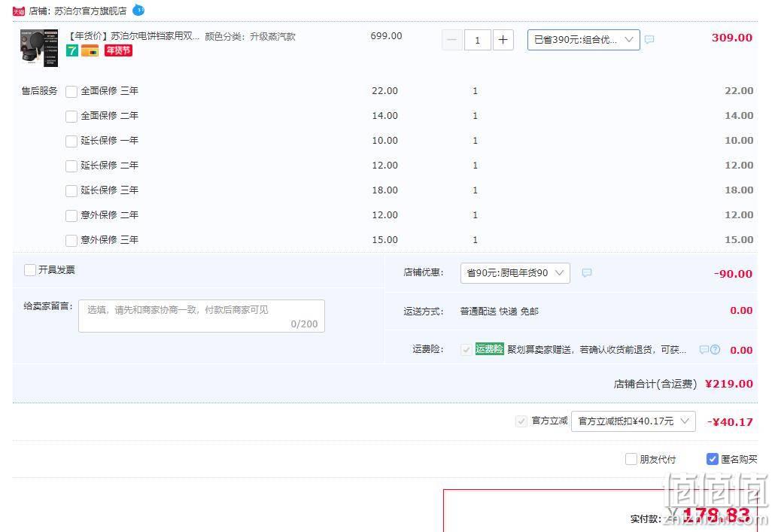This screenshot has width=775, height=532.
Task: Check the 延长保修 三年 warranty option
Action: point(71,191)
